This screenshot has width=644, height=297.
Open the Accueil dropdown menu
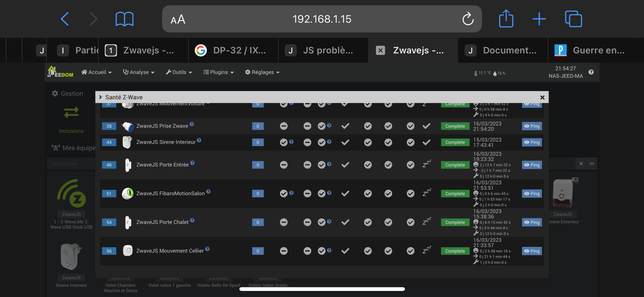[97, 72]
